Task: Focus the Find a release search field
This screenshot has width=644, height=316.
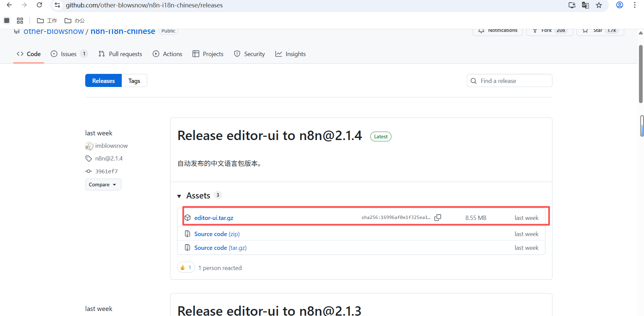Action: (x=509, y=81)
